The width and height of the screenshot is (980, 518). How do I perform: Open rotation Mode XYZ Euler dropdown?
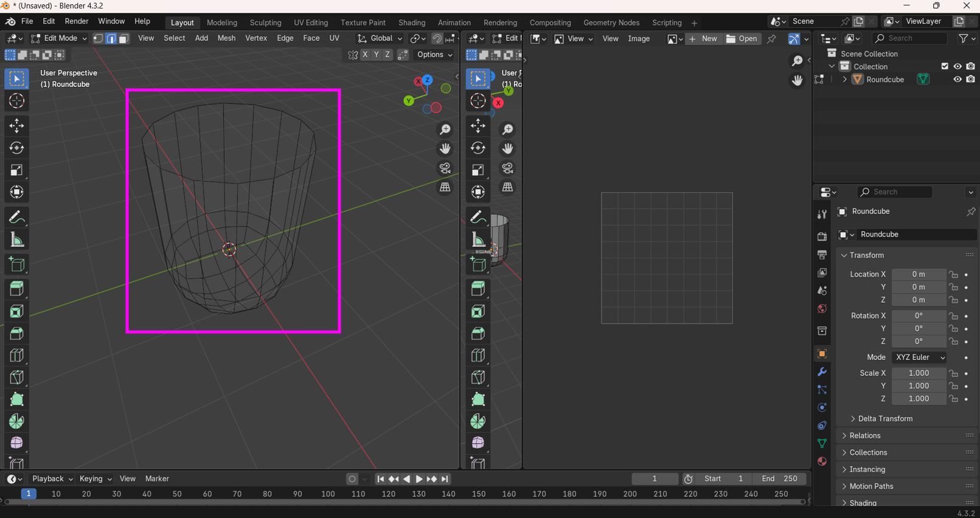pyautogui.click(x=919, y=357)
